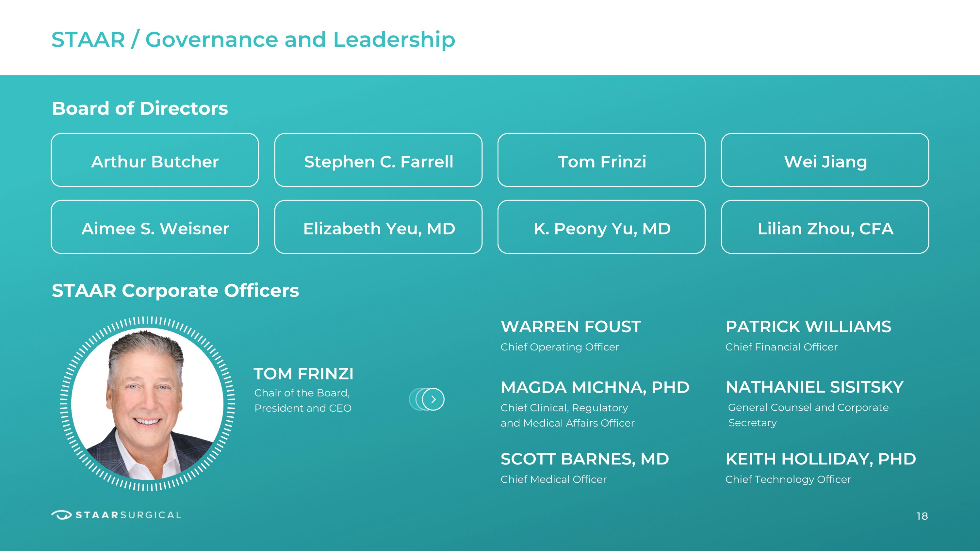This screenshot has width=980, height=551.
Task: Click the PATRICK WILLIAMS officer name
Action: pos(808,327)
